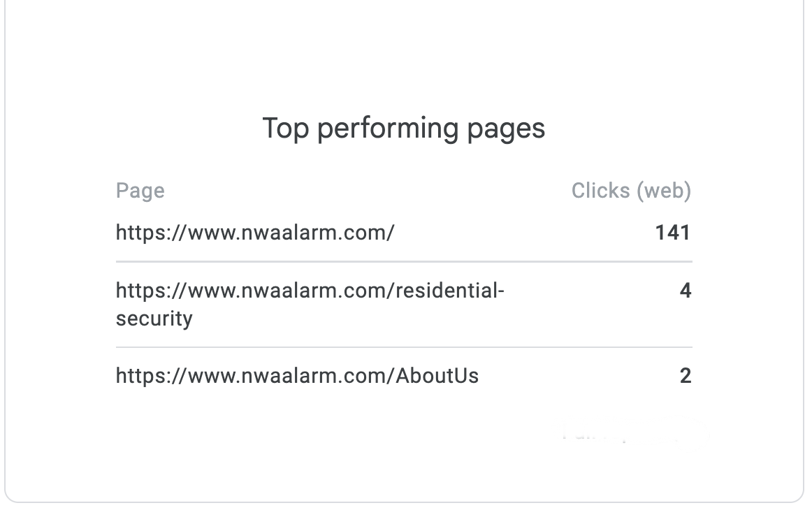This screenshot has width=812, height=510.
Task: Click the '(web)' part of the Clicks header
Action: 663,191
